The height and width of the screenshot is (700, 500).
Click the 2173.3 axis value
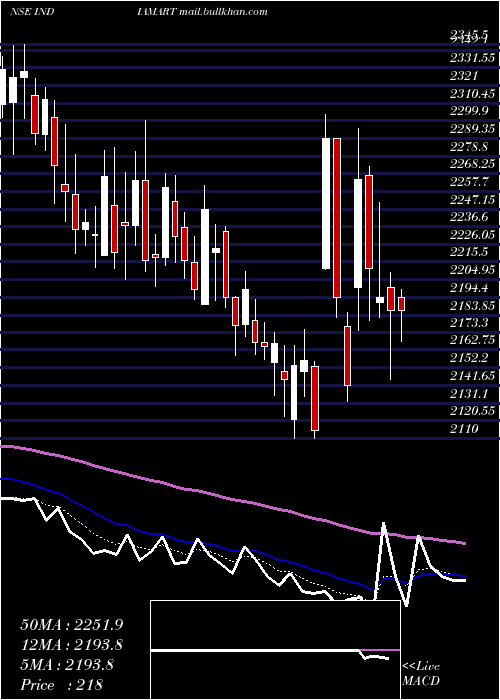point(470,323)
